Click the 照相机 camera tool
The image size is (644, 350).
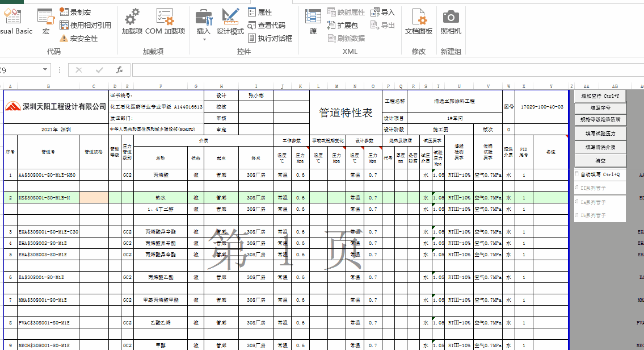[451, 22]
